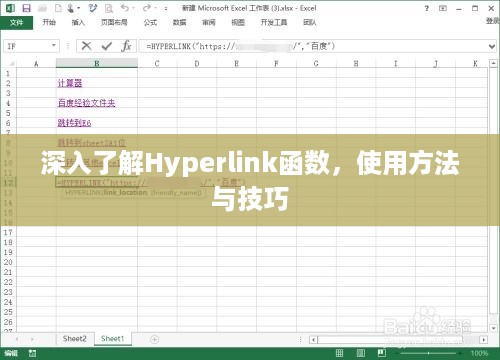Screen dimensions: 500x360
Task: Switch to the 视图 ribbon tab
Action: (x=238, y=22)
